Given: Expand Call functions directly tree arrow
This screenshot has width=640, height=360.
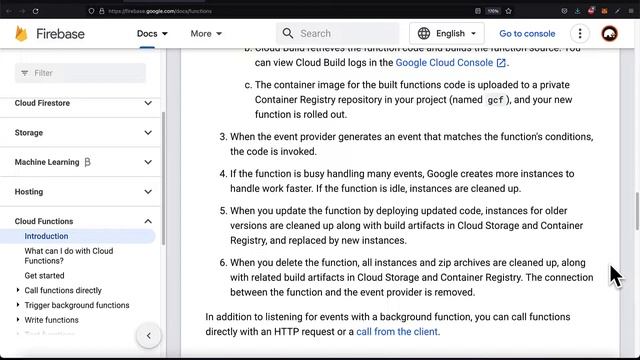Looking at the screenshot, I should tap(18, 290).
